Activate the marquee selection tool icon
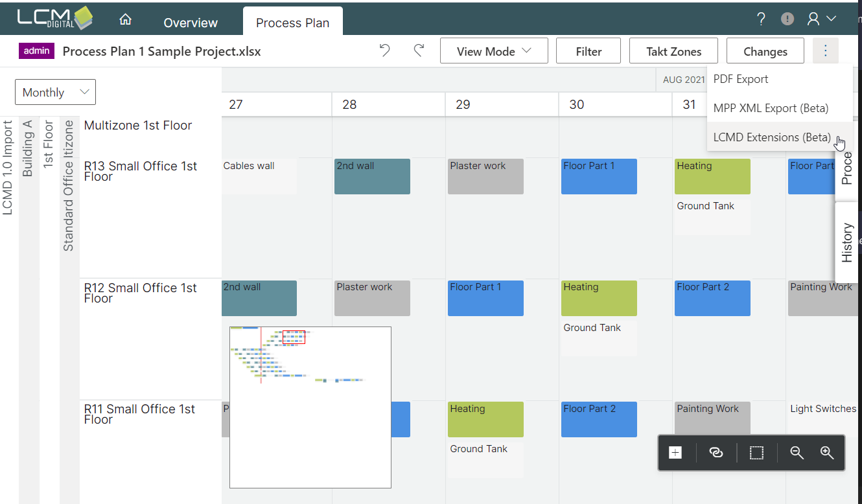Viewport: 862px width, 504px height. [x=756, y=453]
